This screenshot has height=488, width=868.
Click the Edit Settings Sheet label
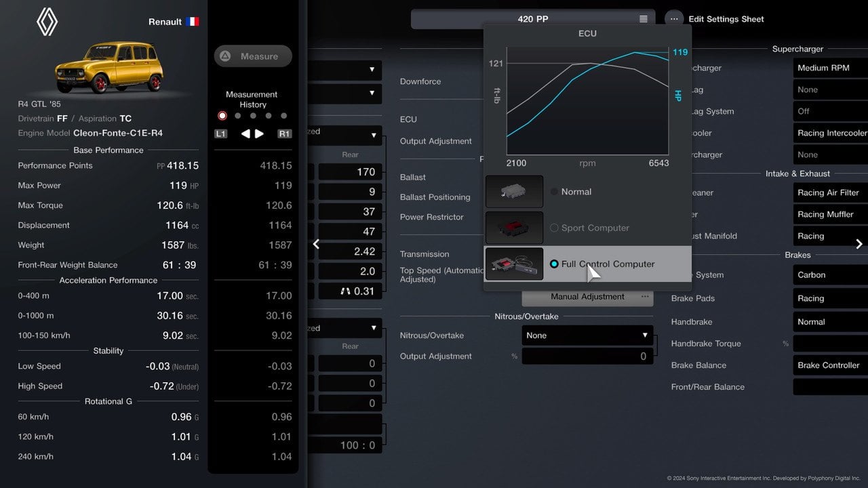coord(726,19)
